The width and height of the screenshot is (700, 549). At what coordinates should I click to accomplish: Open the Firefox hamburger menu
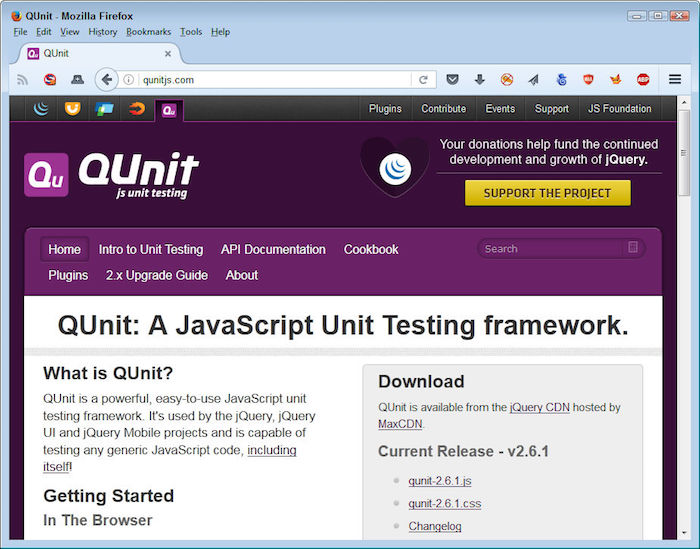click(x=675, y=79)
